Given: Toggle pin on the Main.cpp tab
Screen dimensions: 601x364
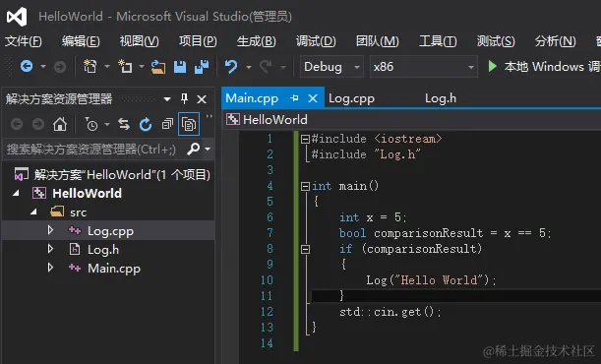Looking at the screenshot, I should pos(294,98).
